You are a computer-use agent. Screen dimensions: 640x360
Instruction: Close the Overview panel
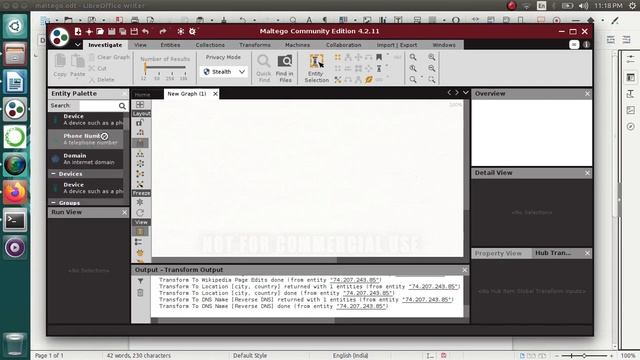[x=587, y=93]
